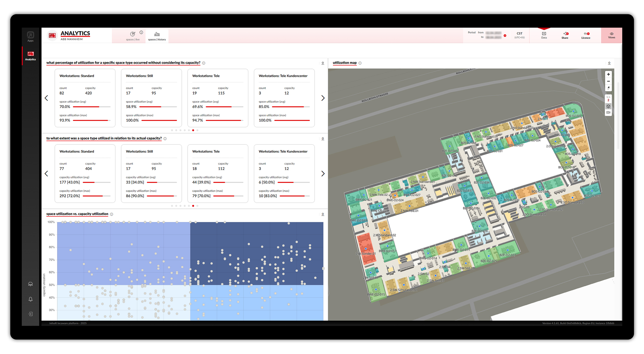This screenshot has width=644, height=354.
Task: Show info via the icon beside spaces | live
Action: point(141,32)
